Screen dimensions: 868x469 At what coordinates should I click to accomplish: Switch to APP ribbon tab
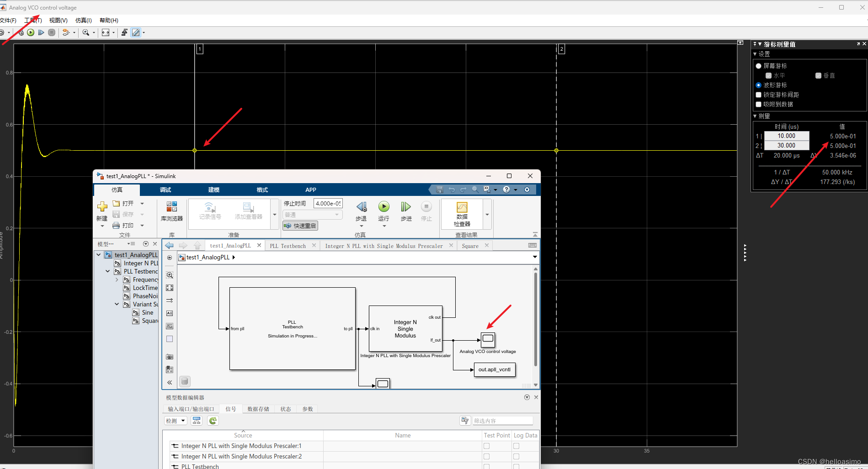tap(311, 190)
